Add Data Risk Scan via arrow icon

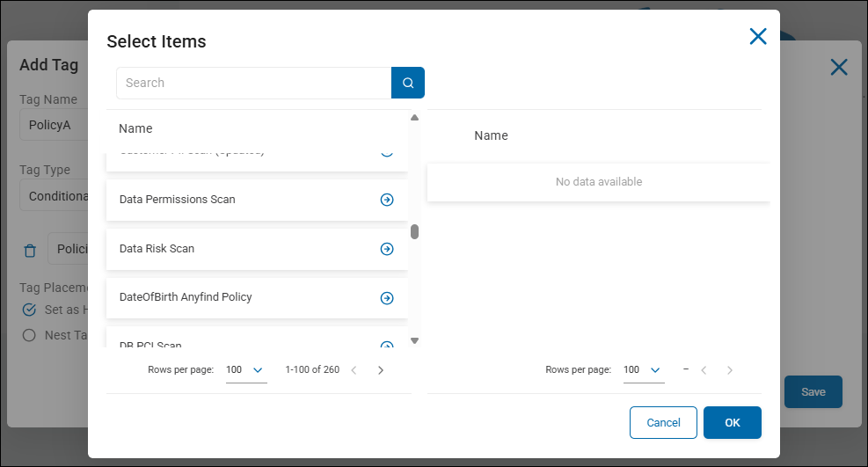(387, 249)
